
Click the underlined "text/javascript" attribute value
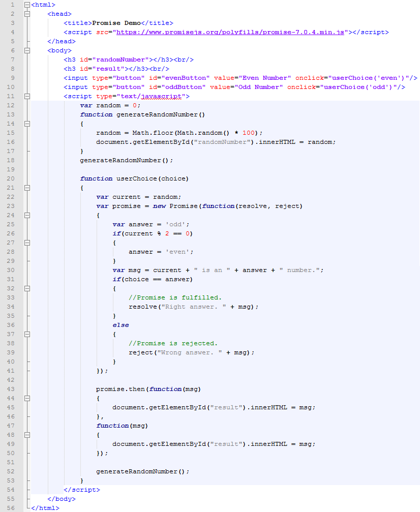(151, 96)
